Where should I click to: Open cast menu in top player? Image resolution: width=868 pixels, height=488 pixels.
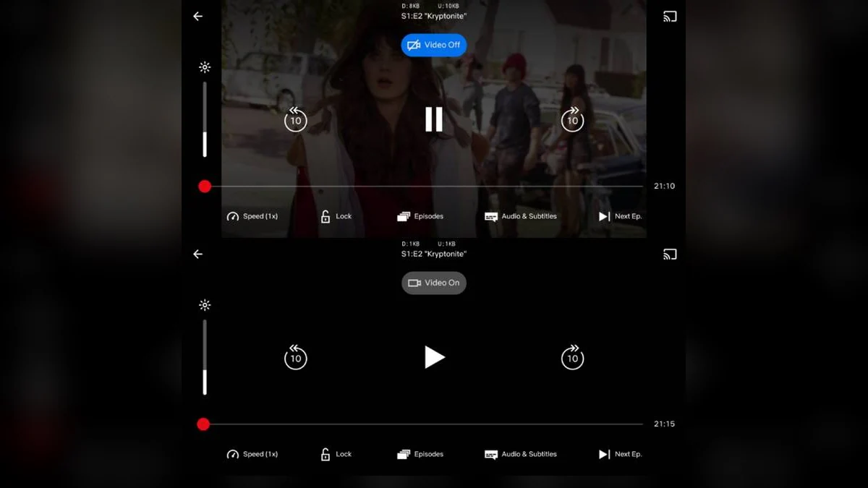pyautogui.click(x=670, y=16)
